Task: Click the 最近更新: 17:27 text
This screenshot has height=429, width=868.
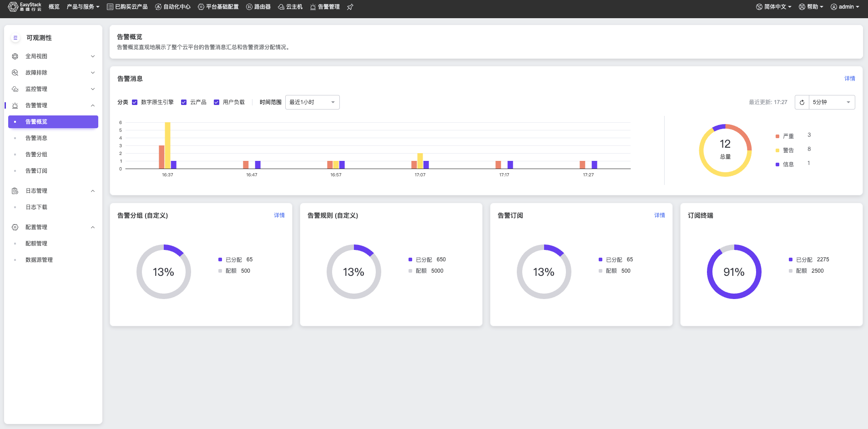Action: click(x=768, y=102)
